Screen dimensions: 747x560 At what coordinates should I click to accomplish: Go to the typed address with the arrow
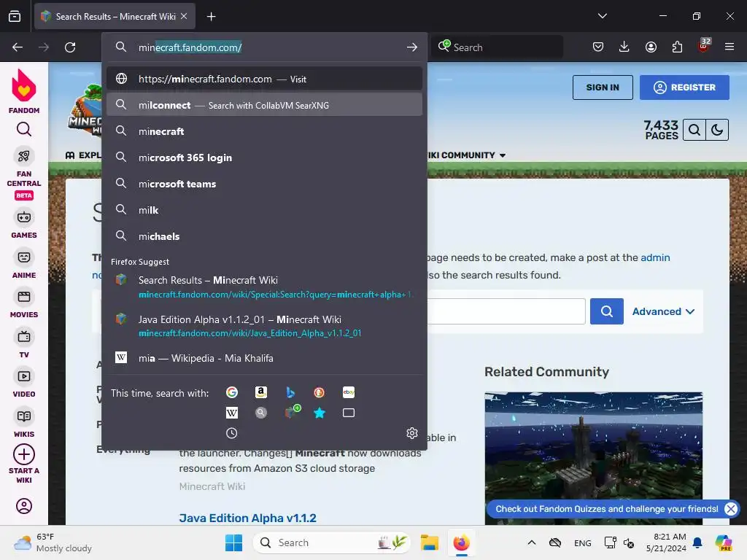(x=412, y=47)
